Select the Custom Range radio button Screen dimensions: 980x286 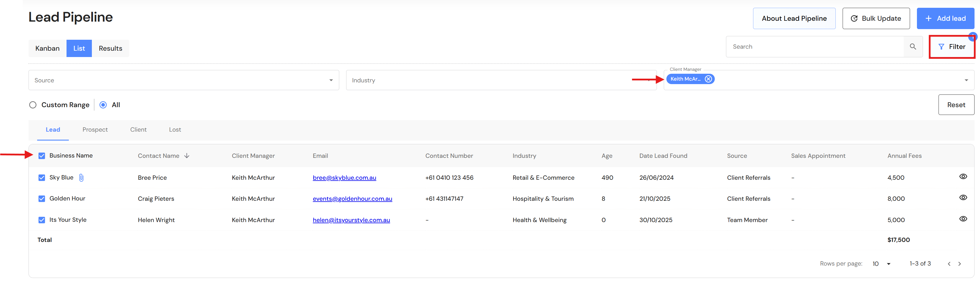click(x=33, y=105)
